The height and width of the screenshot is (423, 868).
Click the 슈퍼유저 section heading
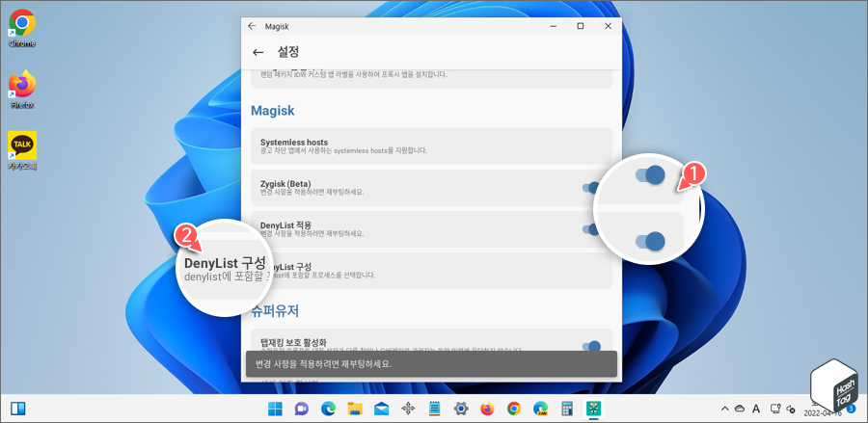tap(275, 311)
